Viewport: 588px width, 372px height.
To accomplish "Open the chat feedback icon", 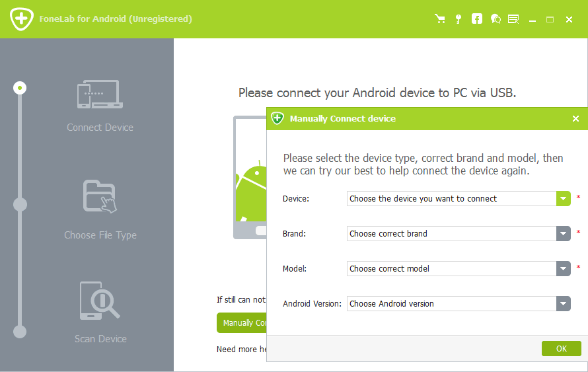I will (x=496, y=19).
